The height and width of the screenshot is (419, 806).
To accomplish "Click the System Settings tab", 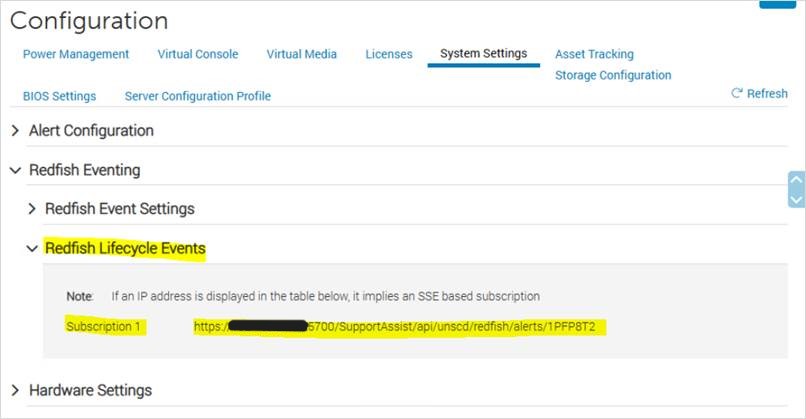I will pos(484,54).
